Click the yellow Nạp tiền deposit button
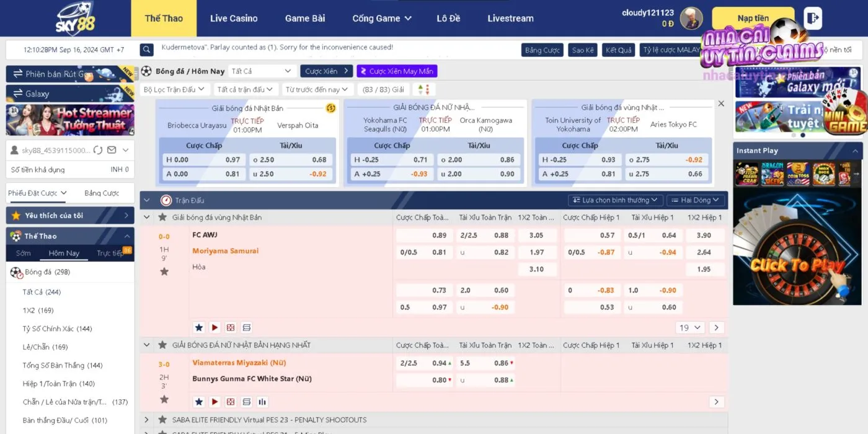868x434 pixels. (753, 18)
